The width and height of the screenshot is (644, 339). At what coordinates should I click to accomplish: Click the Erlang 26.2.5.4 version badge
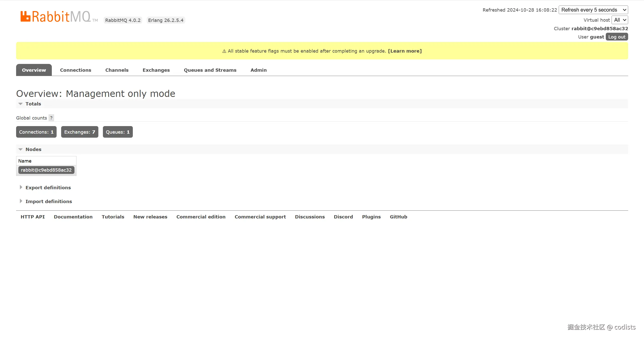(x=166, y=20)
